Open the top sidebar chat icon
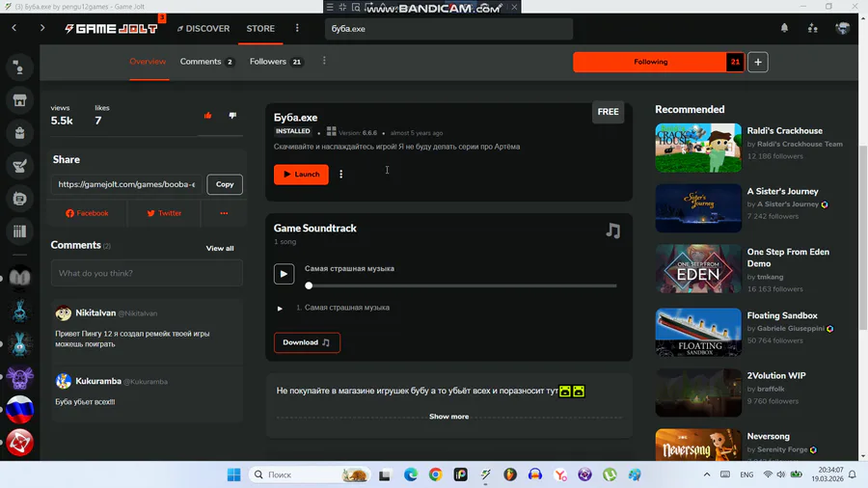 tap(20, 68)
